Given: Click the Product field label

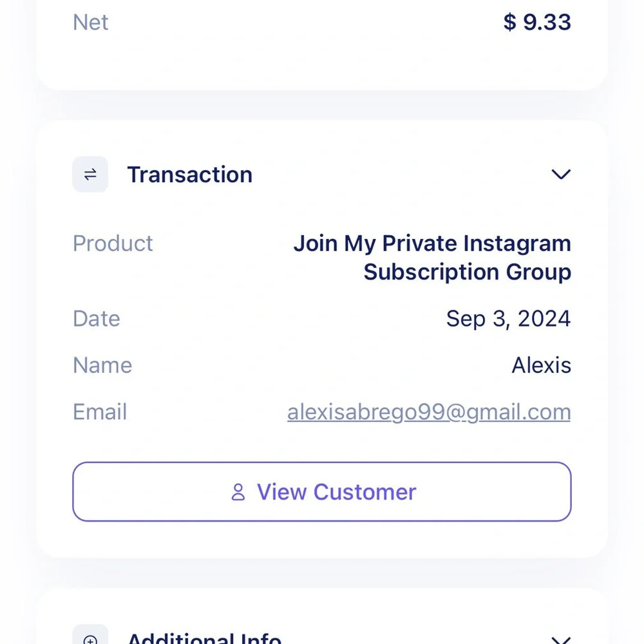Looking at the screenshot, I should [113, 243].
